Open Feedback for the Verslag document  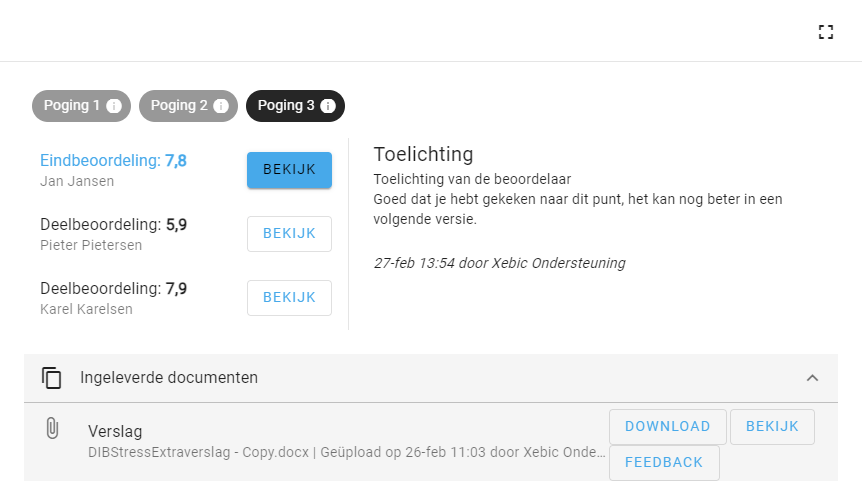tap(664, 463)
